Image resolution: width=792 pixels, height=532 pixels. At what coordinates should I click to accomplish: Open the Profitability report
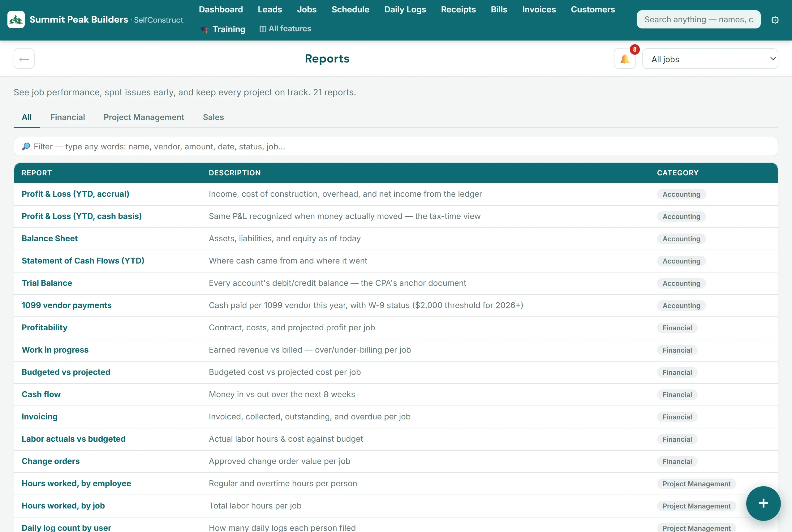click(x=45, y=328)
